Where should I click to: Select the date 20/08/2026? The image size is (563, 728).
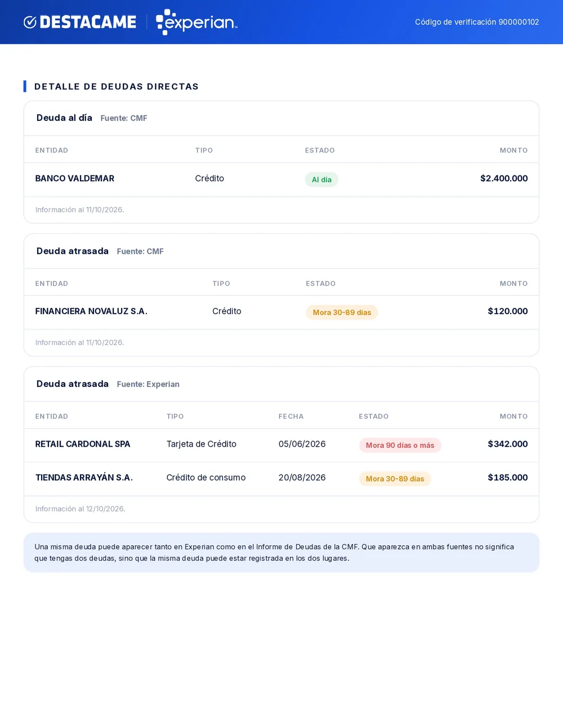pos(302,478)
